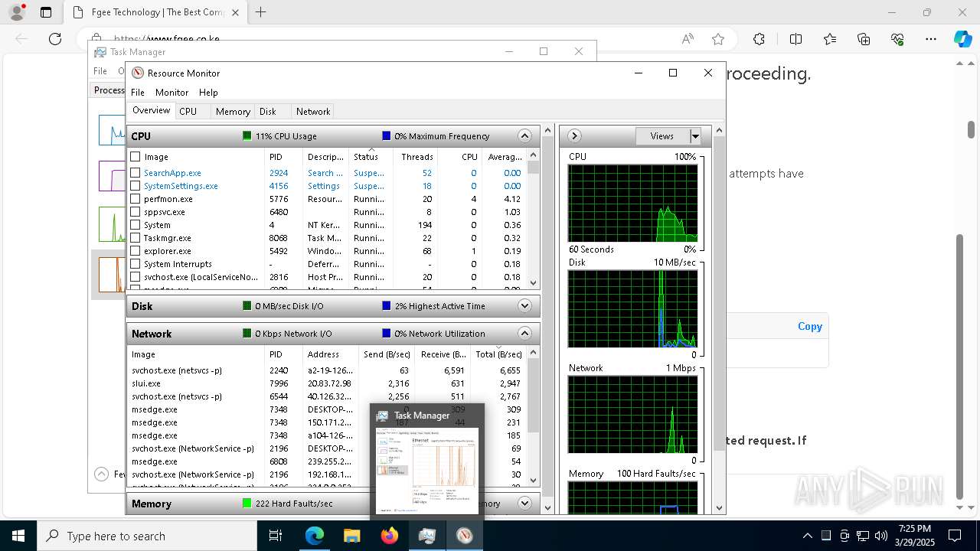Image resolution: width=980 pixels, height=551 pixels.
Task: Switch to the Network tab
Action: pyautogui.click(x=313, y=112)
